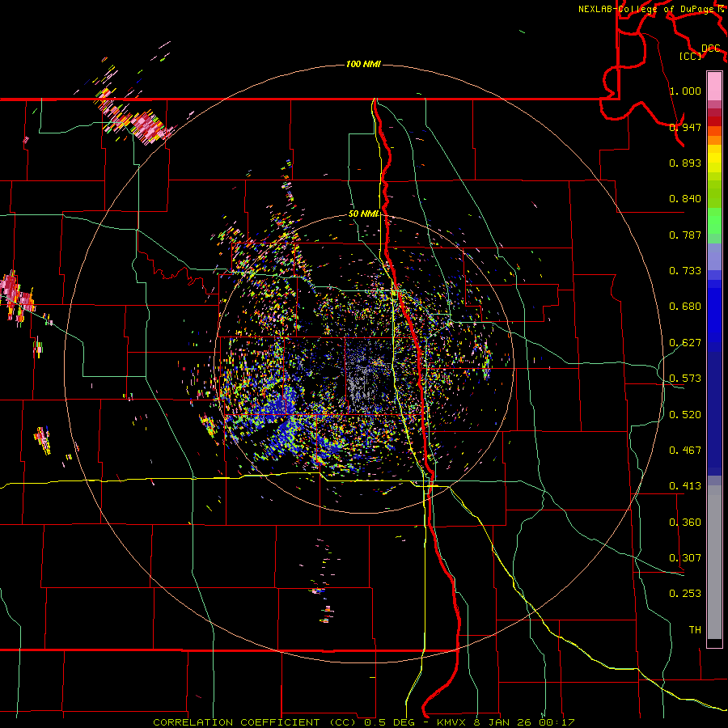Click the 0.893 color scale label
The width and height of the screenshot is (728, 728).
click(685, 163)
